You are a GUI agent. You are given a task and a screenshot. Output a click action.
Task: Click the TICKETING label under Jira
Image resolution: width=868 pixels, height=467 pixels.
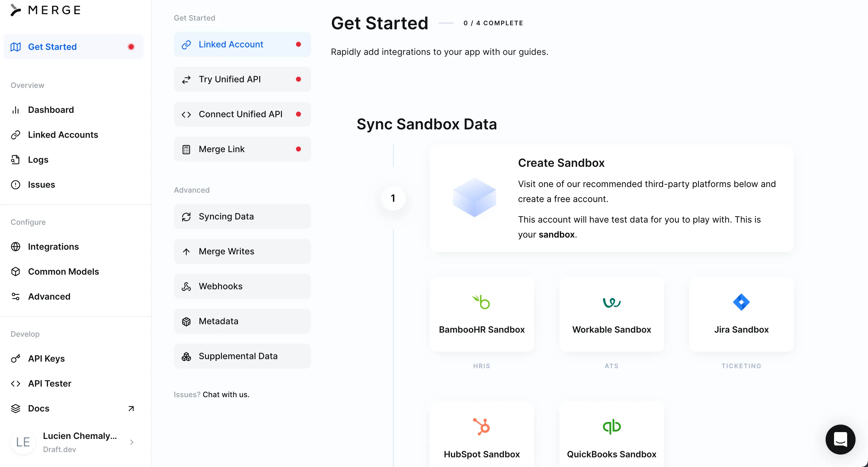741,366
